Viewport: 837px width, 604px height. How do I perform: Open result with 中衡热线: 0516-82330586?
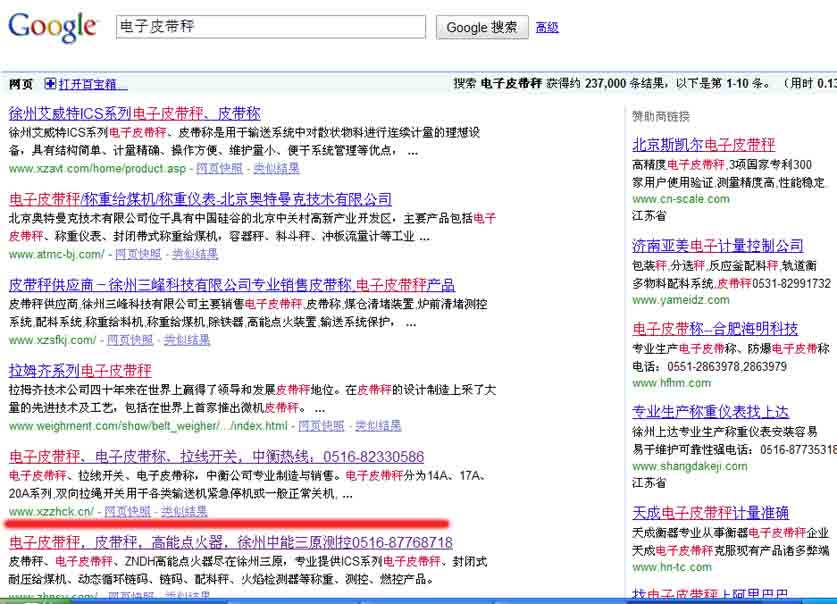(x=217, y=457)
